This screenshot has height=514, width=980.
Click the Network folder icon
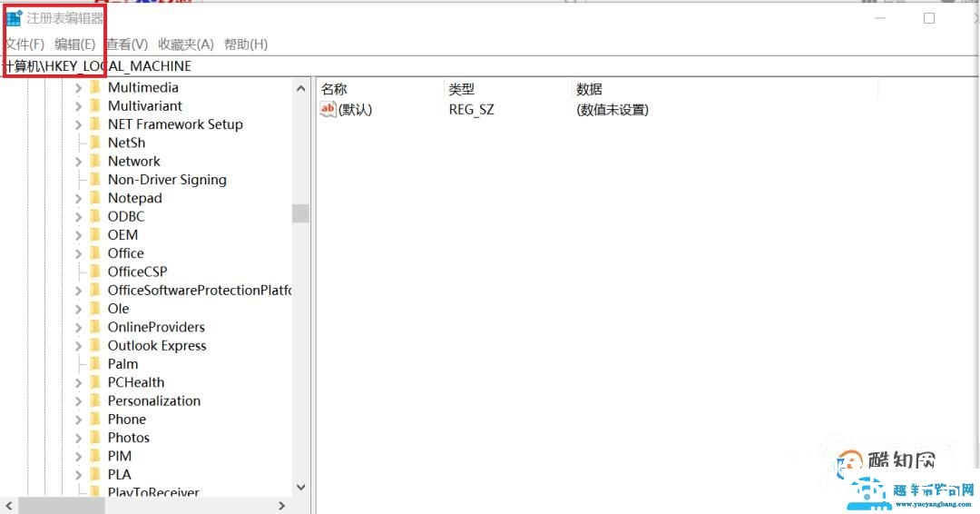click(95, 161)
